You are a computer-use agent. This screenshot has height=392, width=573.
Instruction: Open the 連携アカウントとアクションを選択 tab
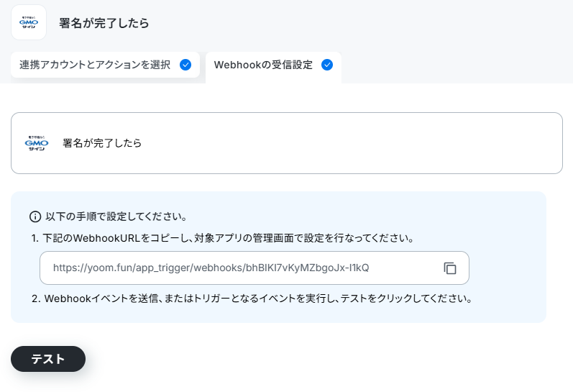coord(105,65)
